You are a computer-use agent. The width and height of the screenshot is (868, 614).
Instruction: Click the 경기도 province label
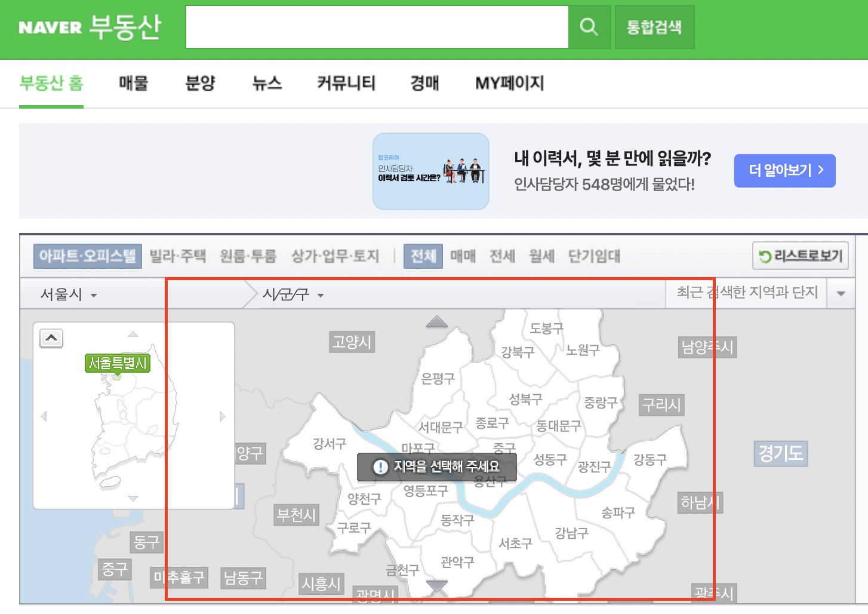coord(781,453)
